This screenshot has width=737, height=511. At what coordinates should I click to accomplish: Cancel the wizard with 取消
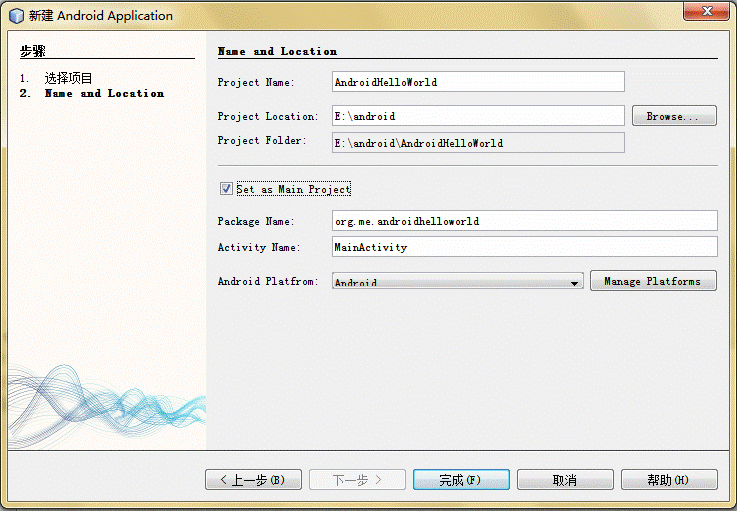point(565,480)
